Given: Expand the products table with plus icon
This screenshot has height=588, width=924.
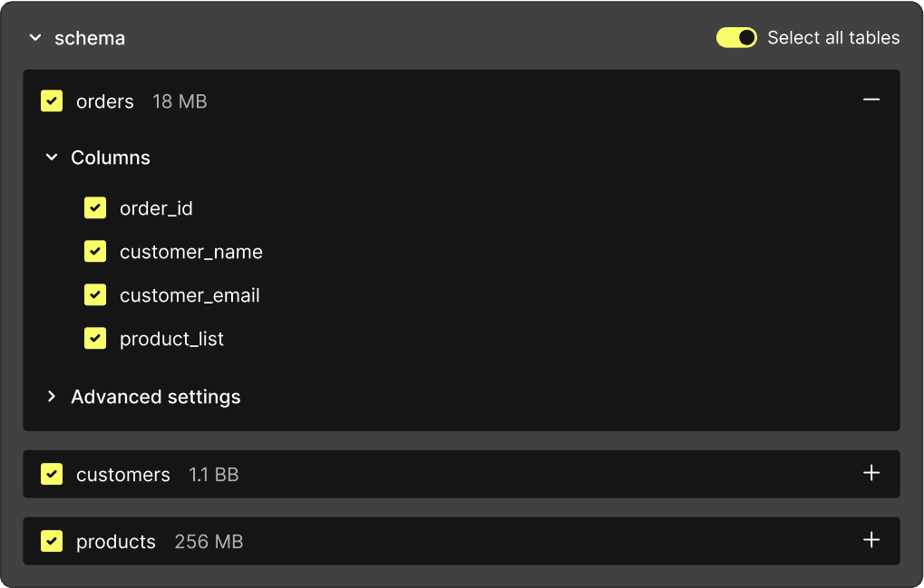Looking at the screenshot, I should 871,540.
